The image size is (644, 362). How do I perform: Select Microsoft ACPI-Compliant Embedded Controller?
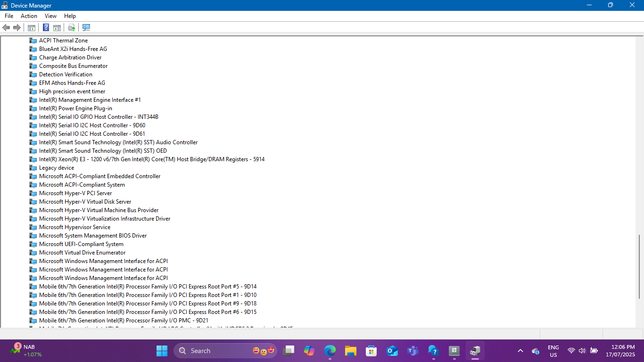pos(99,176)
